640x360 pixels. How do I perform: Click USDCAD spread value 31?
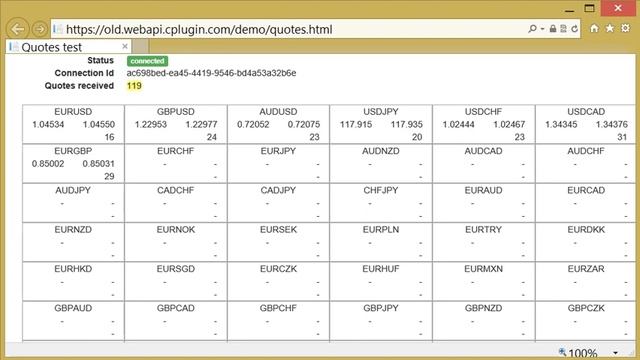[x=622, y=137]
